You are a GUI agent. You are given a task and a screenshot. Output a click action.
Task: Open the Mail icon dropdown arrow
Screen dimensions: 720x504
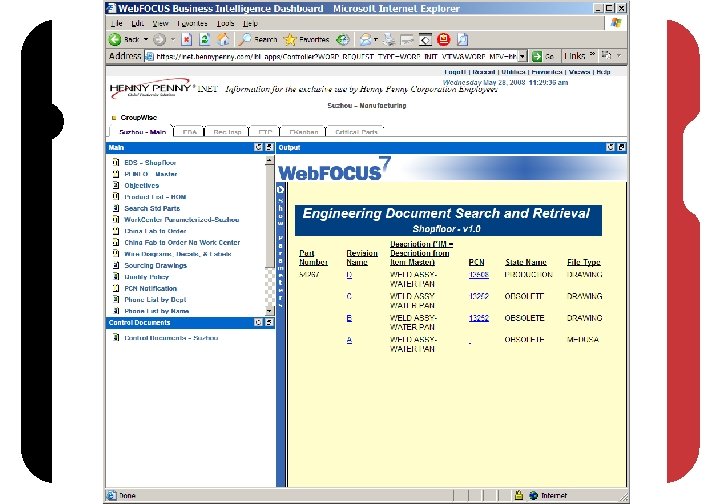point(376,40)
